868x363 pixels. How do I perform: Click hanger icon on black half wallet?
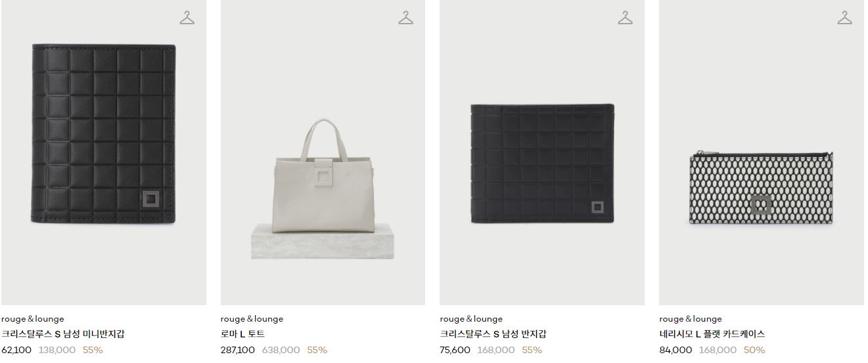626,18
